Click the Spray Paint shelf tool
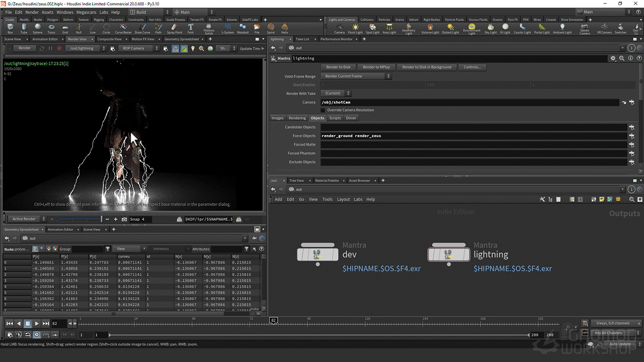The image size is (644, 362). coord(175,28)
